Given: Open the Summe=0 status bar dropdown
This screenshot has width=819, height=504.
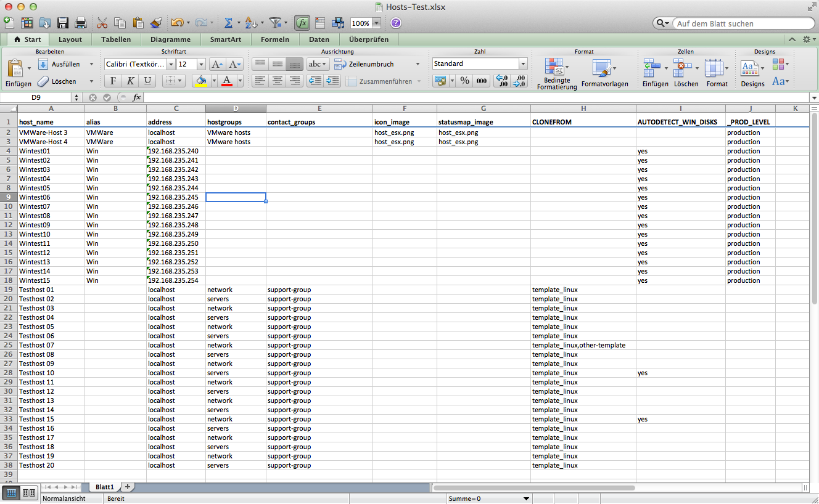Looking at the screenshot, I should [526, 498].
